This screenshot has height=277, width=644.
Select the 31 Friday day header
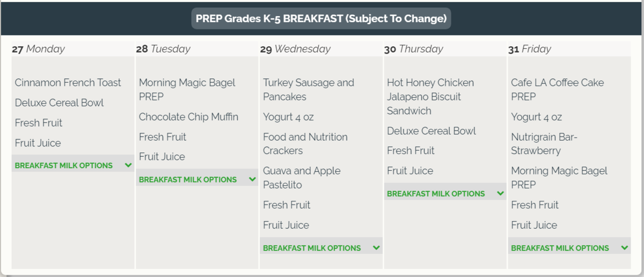(530, 49)
